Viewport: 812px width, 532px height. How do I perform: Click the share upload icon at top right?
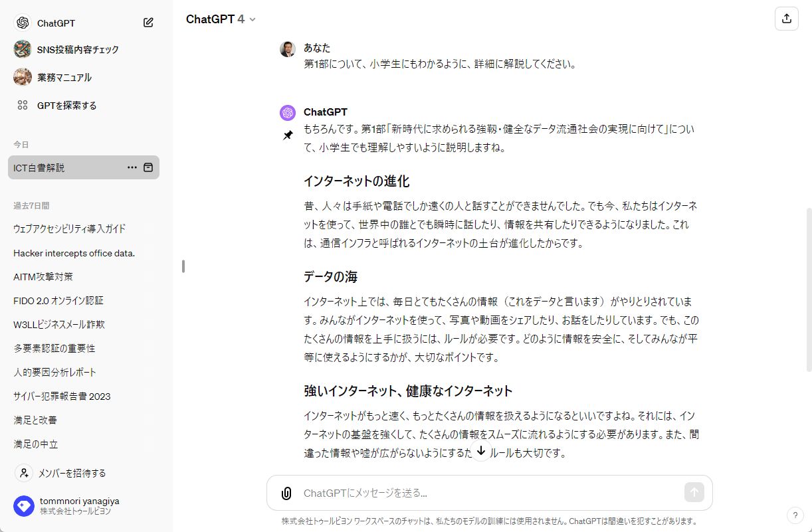(x=787, y=19)
